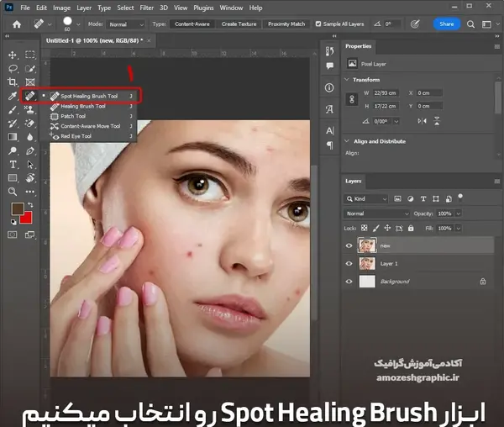
Task: Swap foreground and background colors
Action: click(30, 204)
